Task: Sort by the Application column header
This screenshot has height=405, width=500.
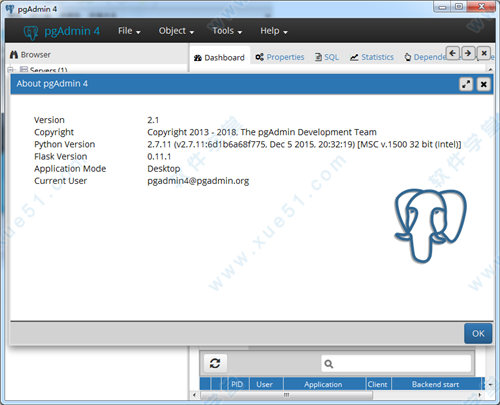Action: [x=323, y=384]
